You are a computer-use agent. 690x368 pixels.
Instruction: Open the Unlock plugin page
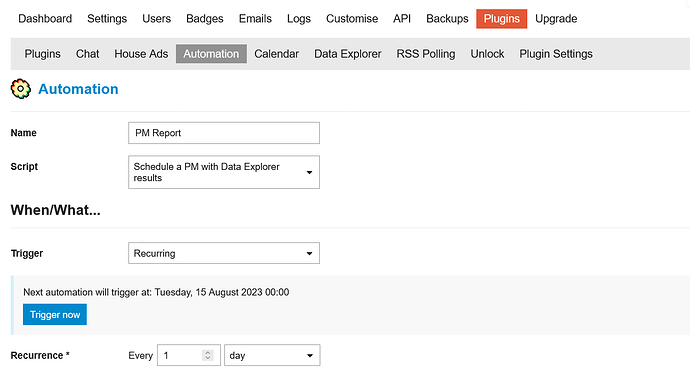tap(487, 54)
